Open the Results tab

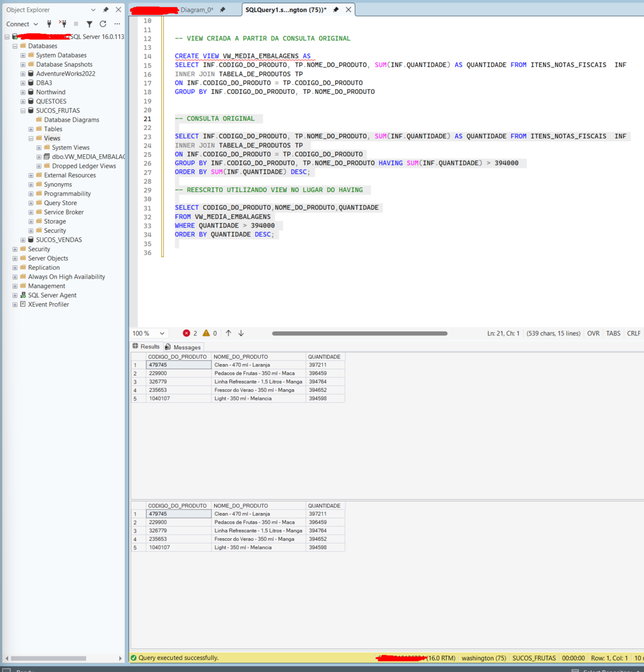146,346
